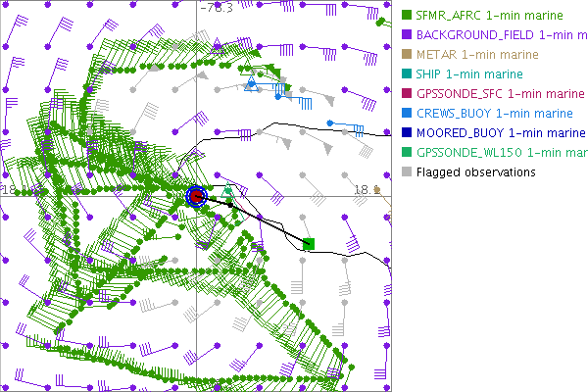Select the blue triangle buoy marker

251,85
